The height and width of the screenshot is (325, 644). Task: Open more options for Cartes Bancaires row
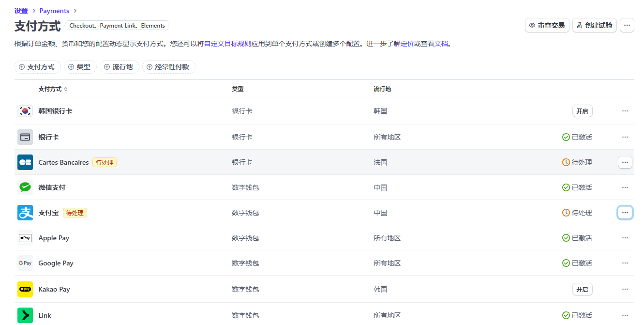coord(625,162)
